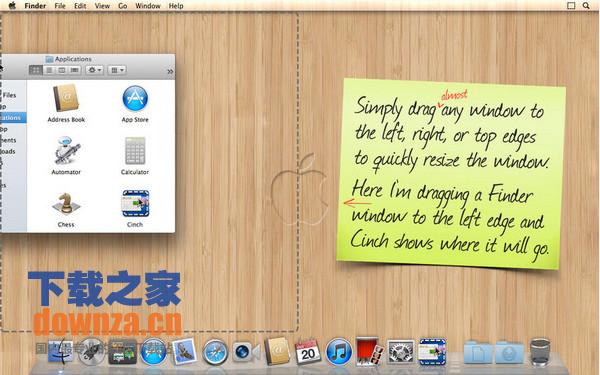Open iCal calendar icon in Dock
Viewport: 600px width, 375px height.
point(307,351)
